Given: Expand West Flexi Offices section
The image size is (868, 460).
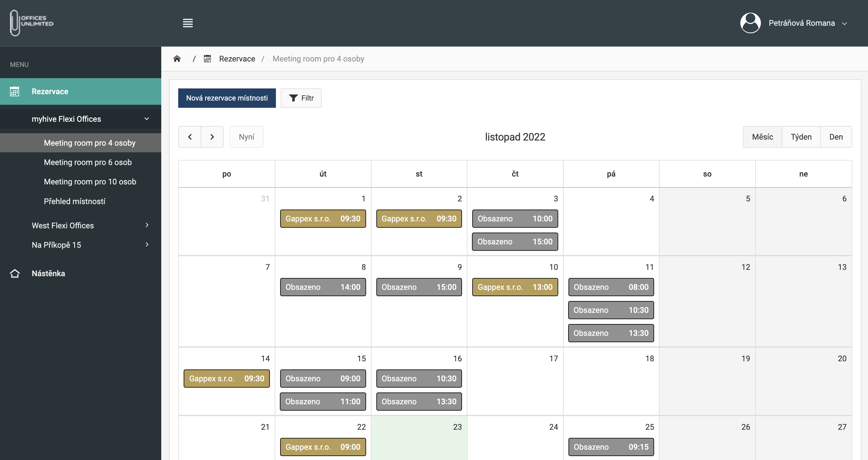Looking at the screenshot, I should click(x=146, y=225).
